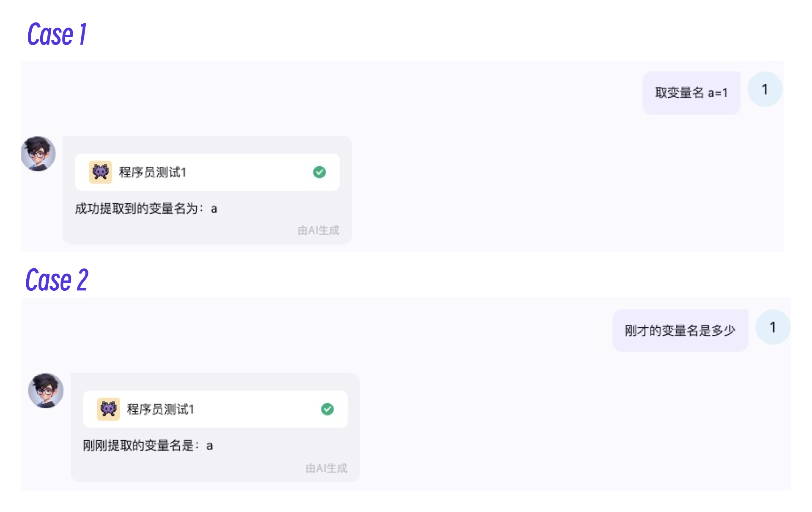Click the letter "a" ending Case 1's reply

coord(214,209)
